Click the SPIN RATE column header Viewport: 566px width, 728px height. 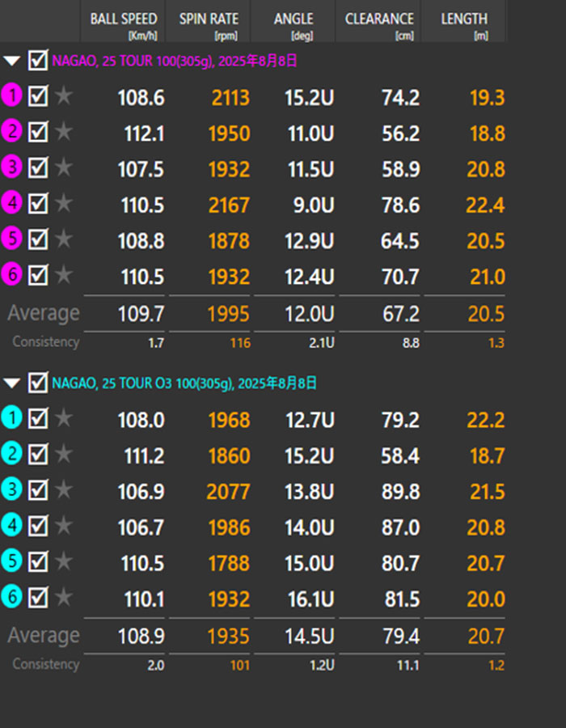[x=209, y=20]
